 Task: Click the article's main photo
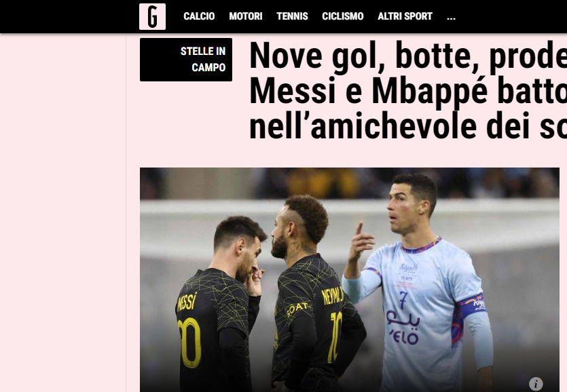point(349,279)
